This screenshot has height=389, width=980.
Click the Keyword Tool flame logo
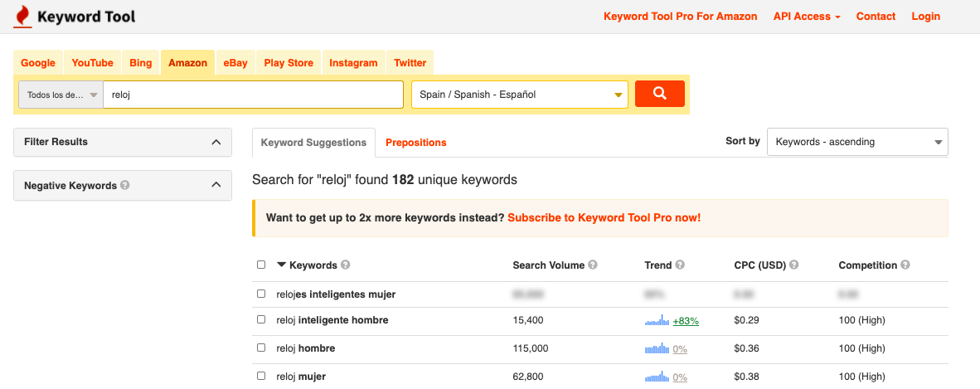click(x=22, y=17)
